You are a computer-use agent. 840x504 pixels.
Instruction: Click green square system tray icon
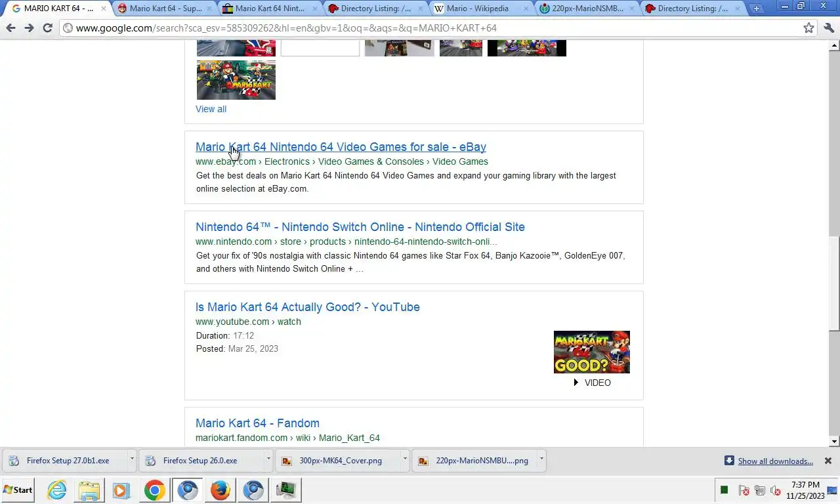click(724, 490)
